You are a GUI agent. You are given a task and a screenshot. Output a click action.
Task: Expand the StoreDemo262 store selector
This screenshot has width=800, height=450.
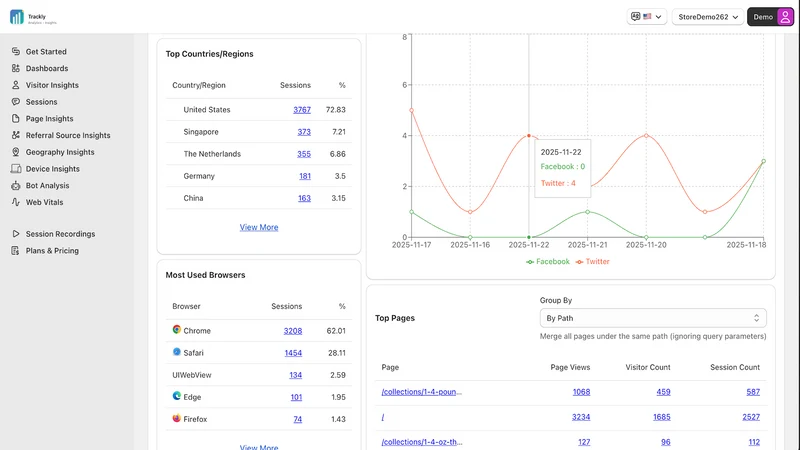[x=708, y=17]
